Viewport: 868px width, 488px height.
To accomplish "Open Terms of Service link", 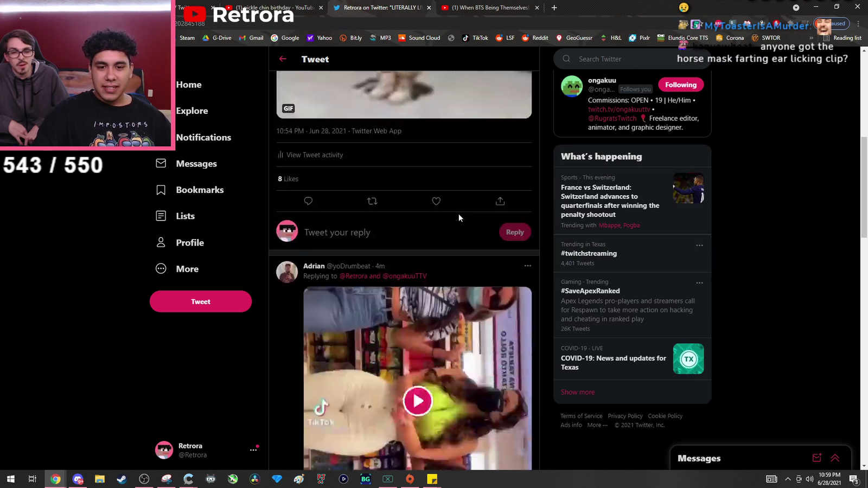I will pyautogui.click(x=582, y=416).
